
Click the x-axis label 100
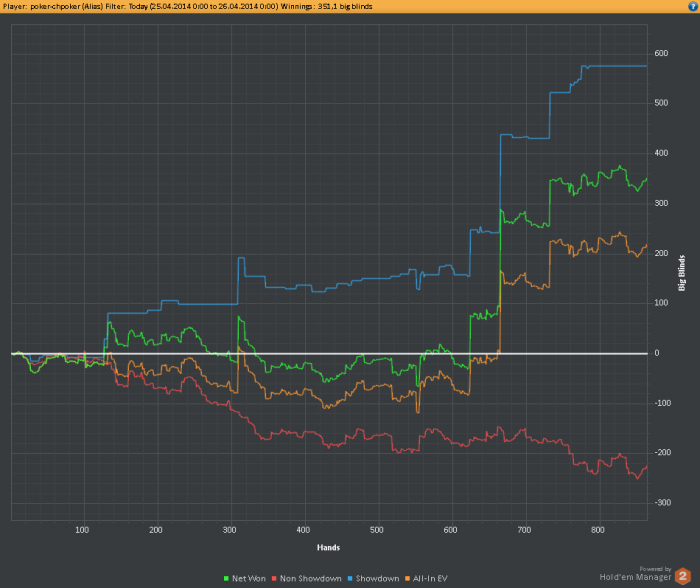(82, 530)
